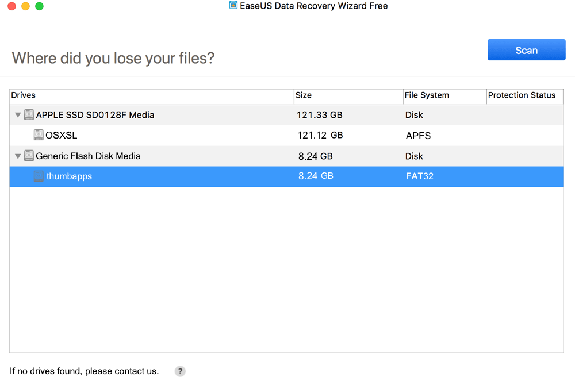Click Disk cell for Generic Flash Disk row

click(x=414, y=156)
